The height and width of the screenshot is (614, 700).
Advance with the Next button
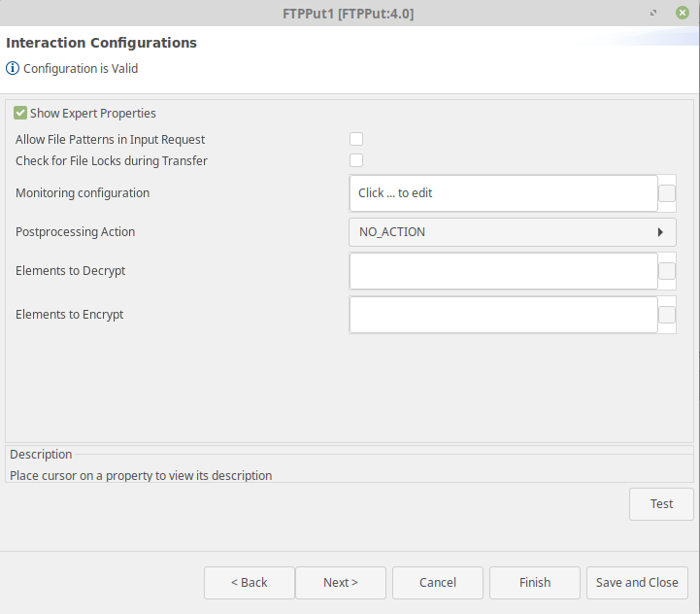tap(341, 583)
